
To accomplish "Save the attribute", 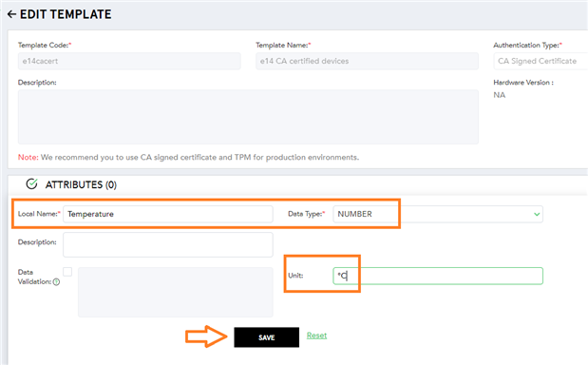I will pos(267,337).
